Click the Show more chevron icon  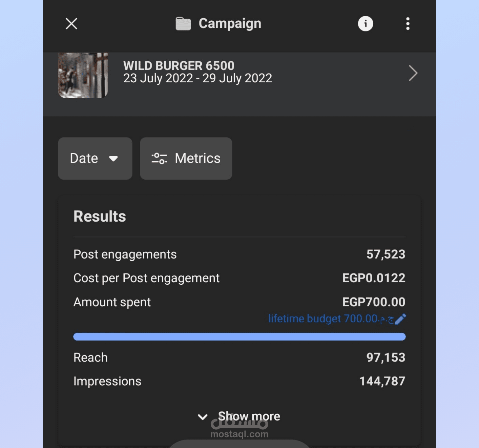(203, 417)
